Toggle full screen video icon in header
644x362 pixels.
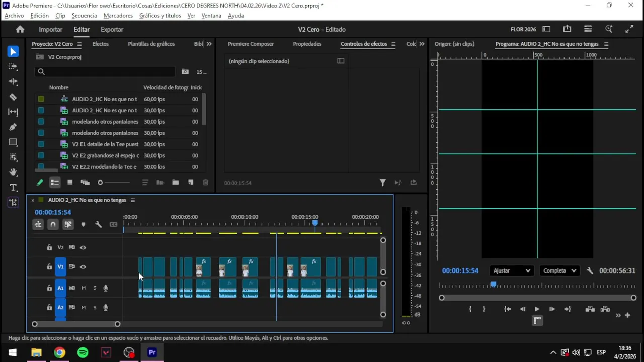[629, 29]
